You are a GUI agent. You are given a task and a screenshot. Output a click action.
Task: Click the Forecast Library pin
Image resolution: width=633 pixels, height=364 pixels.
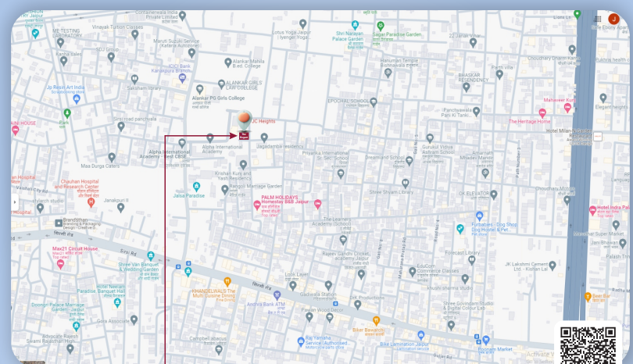(472, 261)
